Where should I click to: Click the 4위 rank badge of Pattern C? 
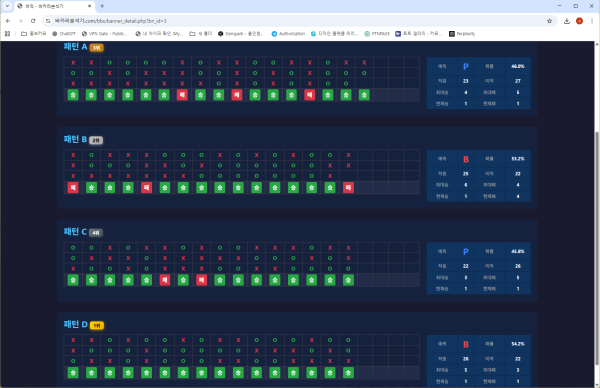[x=96, y=233]
